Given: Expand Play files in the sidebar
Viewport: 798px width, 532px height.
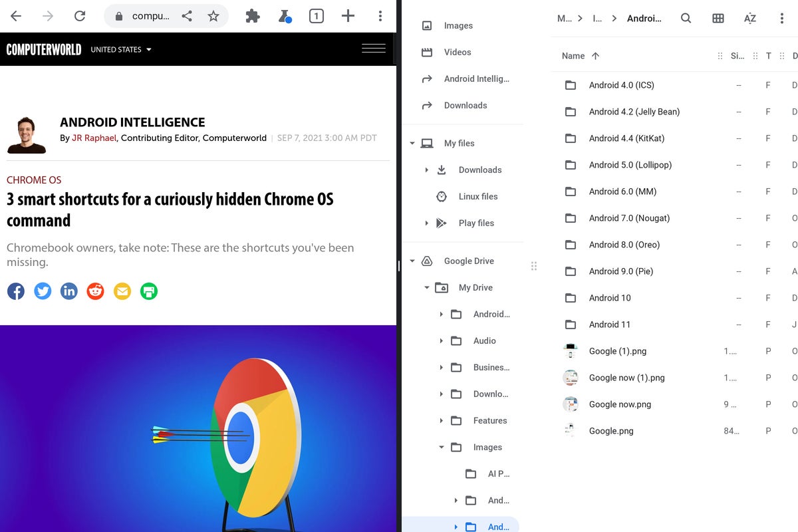Looking at the screenshot, I should point(427,223).
